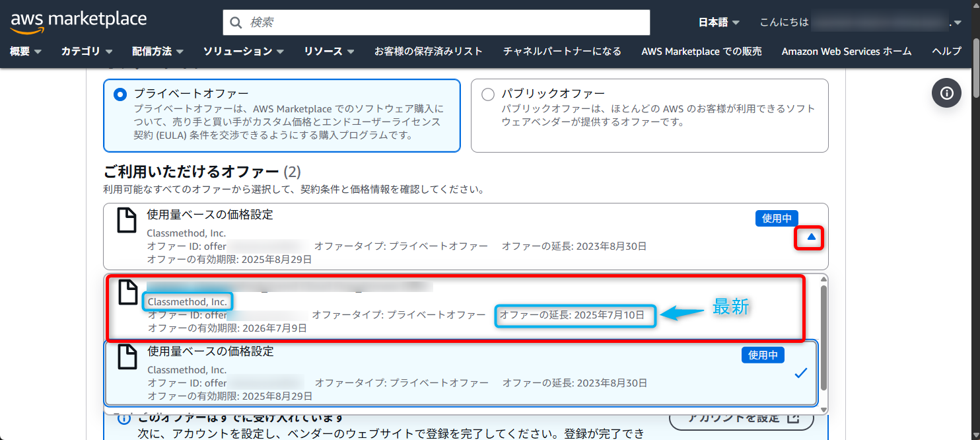
Task: Open the こんにちは account dropdown
Action: click(861, 22)
